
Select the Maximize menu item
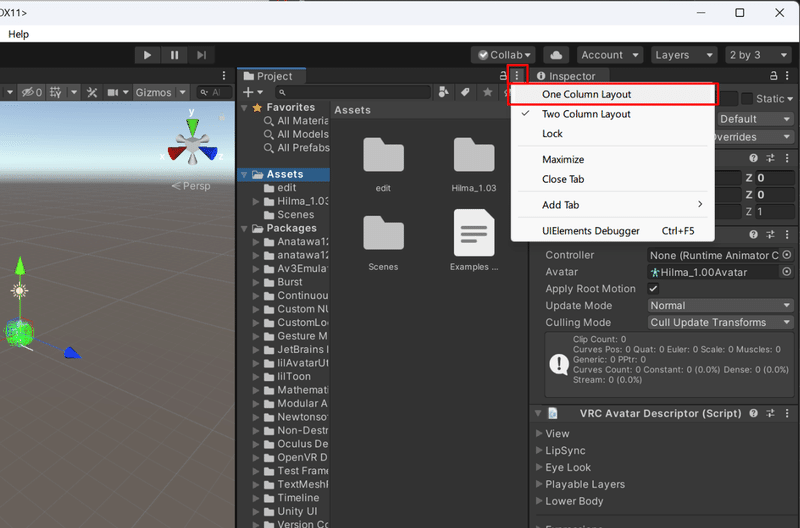[x=612, y=160]
